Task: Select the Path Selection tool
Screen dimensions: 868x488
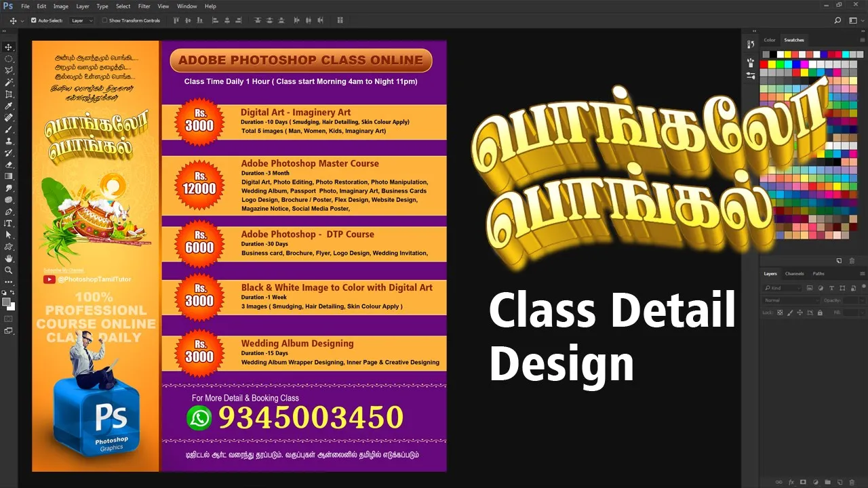Action: pyautogui.click(x=9, y=235)
